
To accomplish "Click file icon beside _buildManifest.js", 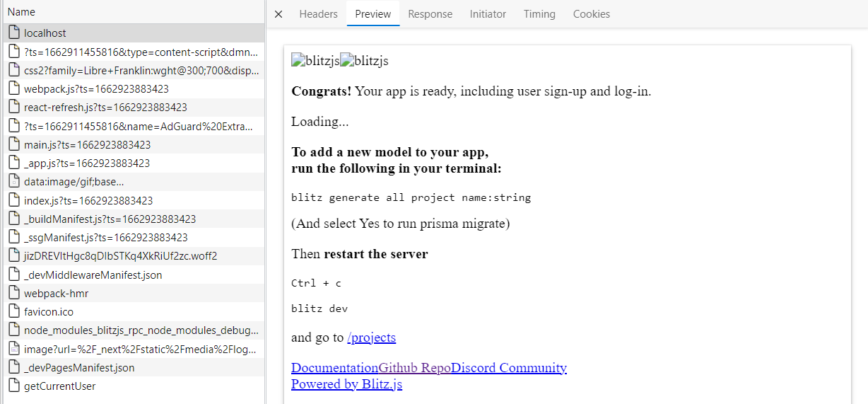I will click(x=14, y=218).
